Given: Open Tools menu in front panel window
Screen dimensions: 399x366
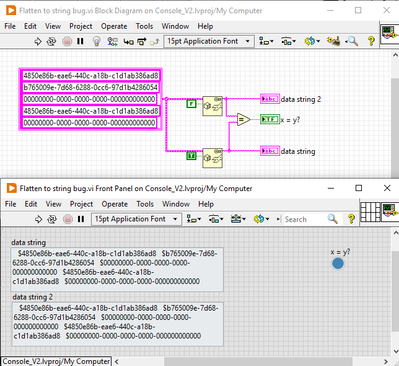Looking at the screenshot, I should pyautogui.click(x=145, y=204).
